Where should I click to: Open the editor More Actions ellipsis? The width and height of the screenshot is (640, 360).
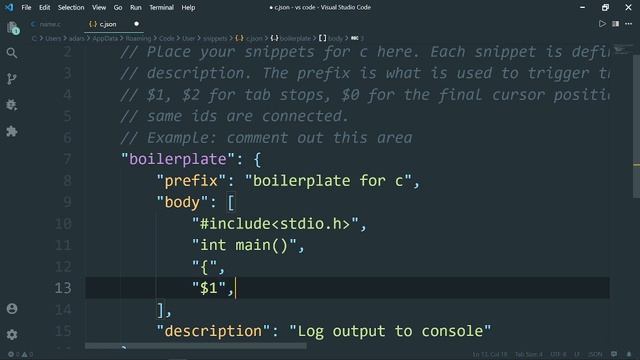coord(629,24)
